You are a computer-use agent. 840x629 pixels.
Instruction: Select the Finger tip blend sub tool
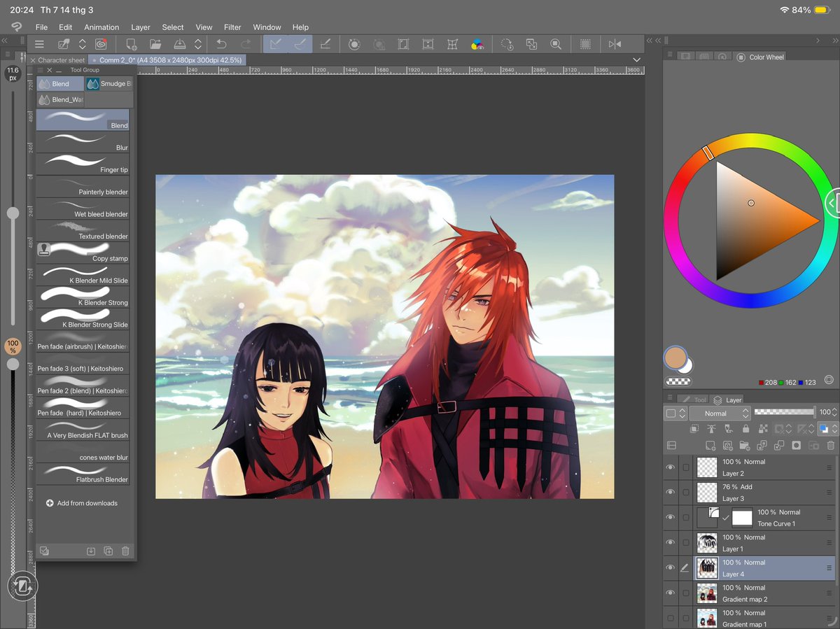pyautogui.click(x=83, y=164)
